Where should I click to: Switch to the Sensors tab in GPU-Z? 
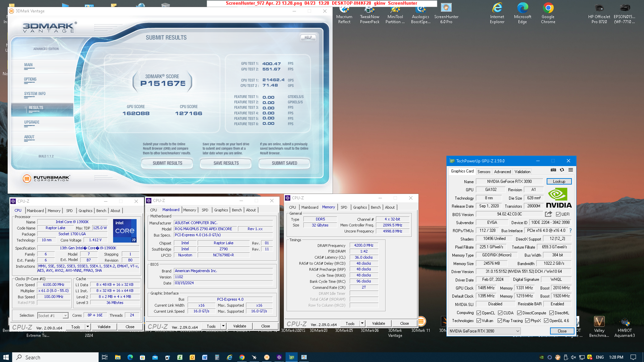(484, 171)
